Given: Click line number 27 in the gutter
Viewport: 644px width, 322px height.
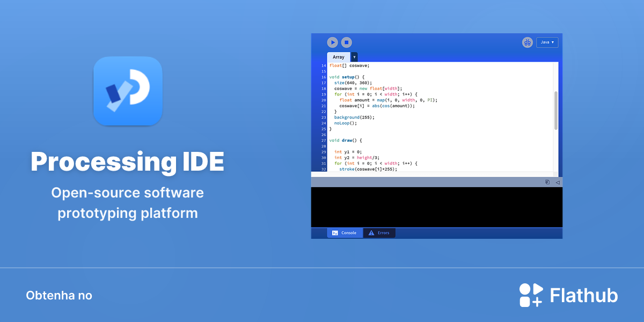Looking at the screenshot, I should 324,140.
